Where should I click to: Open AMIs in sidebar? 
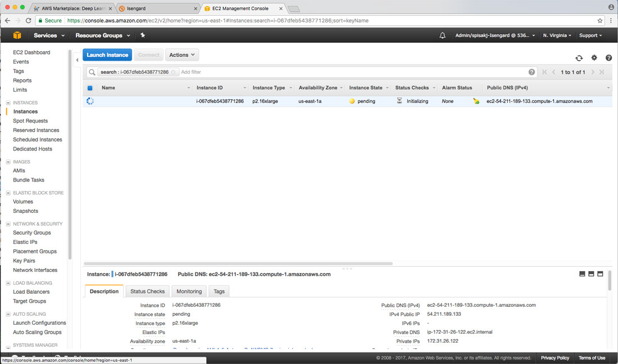19,171
